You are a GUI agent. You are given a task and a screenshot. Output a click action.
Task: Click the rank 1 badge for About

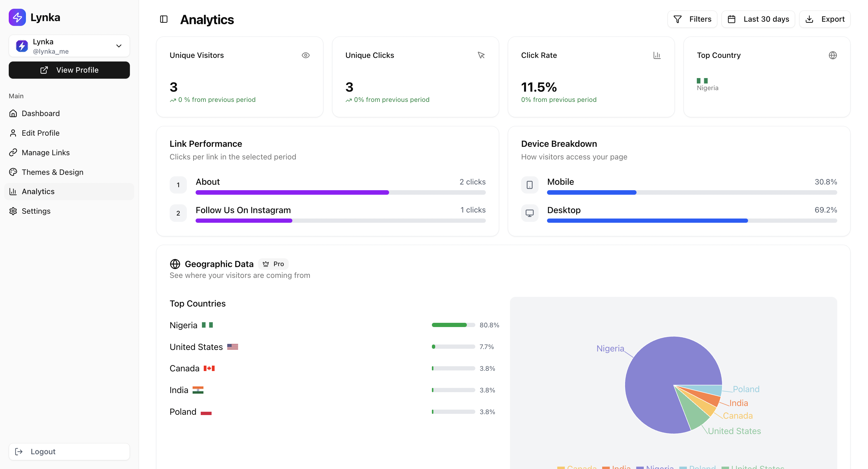[x=178, y=185]
